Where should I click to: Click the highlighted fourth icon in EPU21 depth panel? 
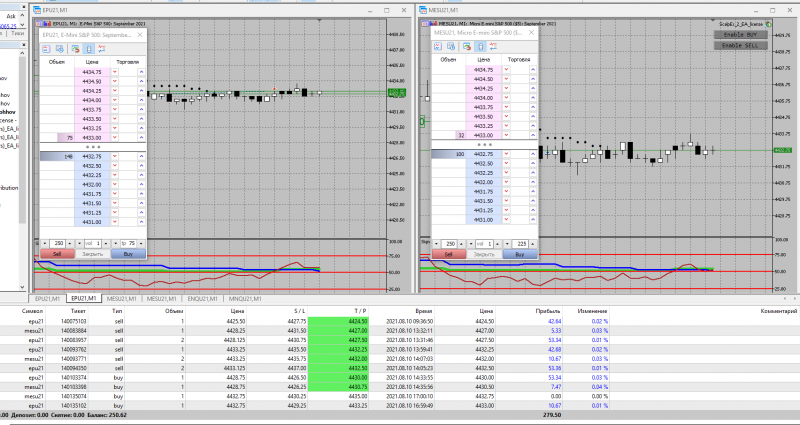(x=87, y=47)
